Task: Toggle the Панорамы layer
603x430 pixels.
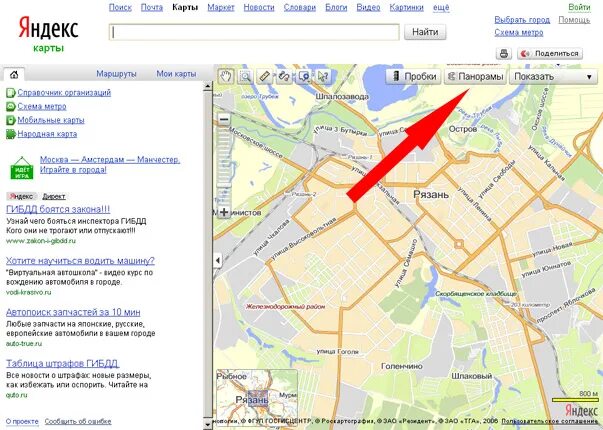Action: pyautogui.click(x=476, y=77)
